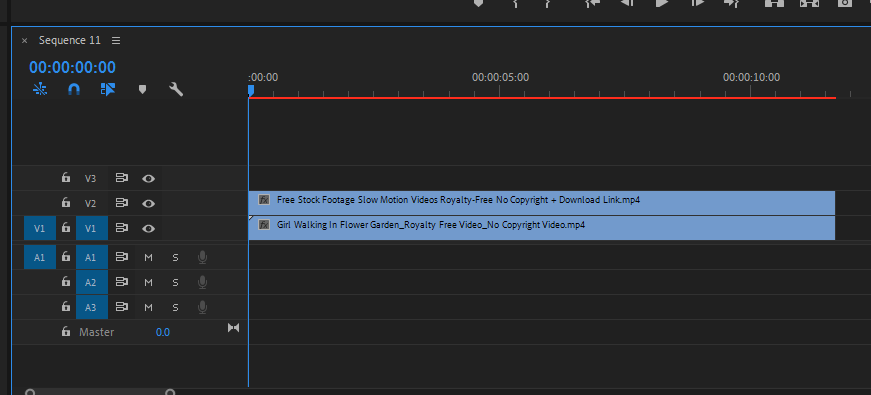Toggle A3 track targeting button
Viewport: 871px width, 395px height.
coord(92,307)
